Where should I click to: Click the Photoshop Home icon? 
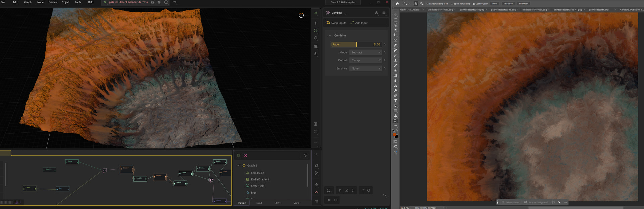[397, 4]
